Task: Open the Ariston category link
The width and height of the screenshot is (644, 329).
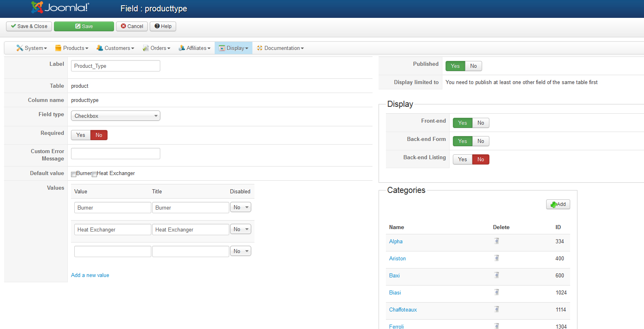Action: coord(397,258)
